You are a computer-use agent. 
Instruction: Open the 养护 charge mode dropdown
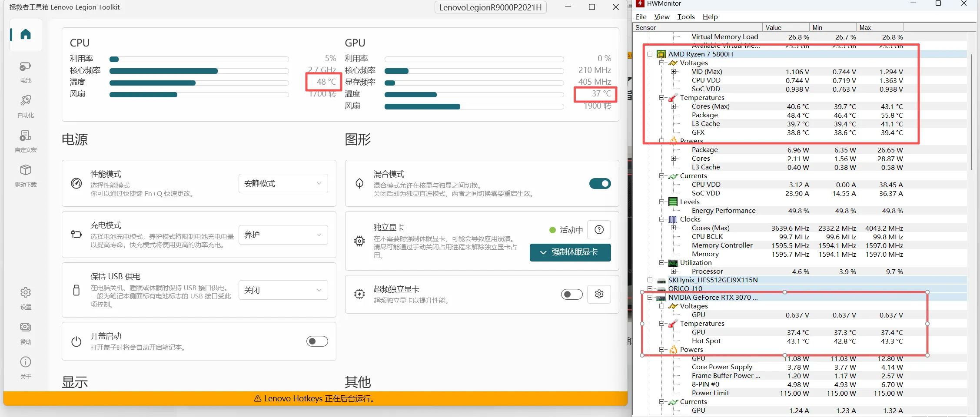pos(282,235)
